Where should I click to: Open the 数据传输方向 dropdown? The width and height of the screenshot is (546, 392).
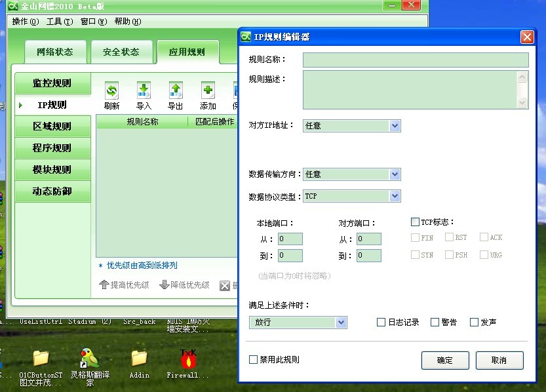[x=395, y=174]
